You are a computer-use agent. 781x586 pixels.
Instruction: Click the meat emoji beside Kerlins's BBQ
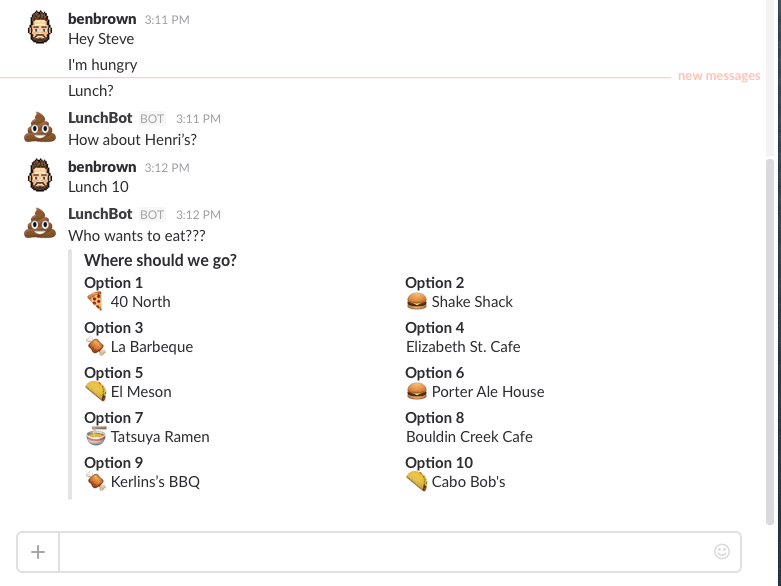tap(95, 482)
